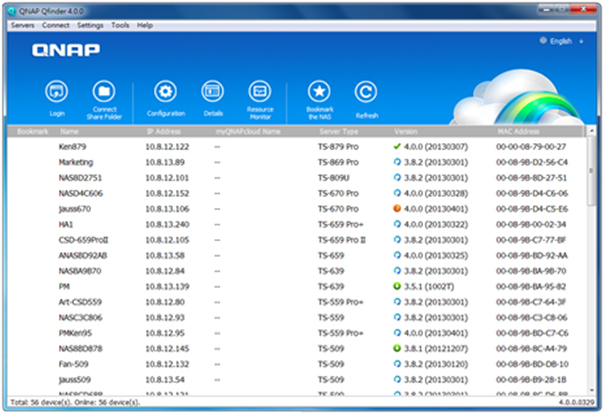604x413 pixels.
Task: Click the Login toolbar icon
Action: point(57,92)
